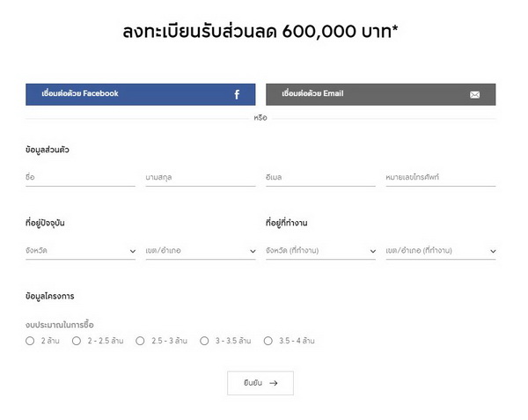Screen dimensions: 528x420
Task: Open the จังหวัด current address dropdown
Action: click(80, 251)
